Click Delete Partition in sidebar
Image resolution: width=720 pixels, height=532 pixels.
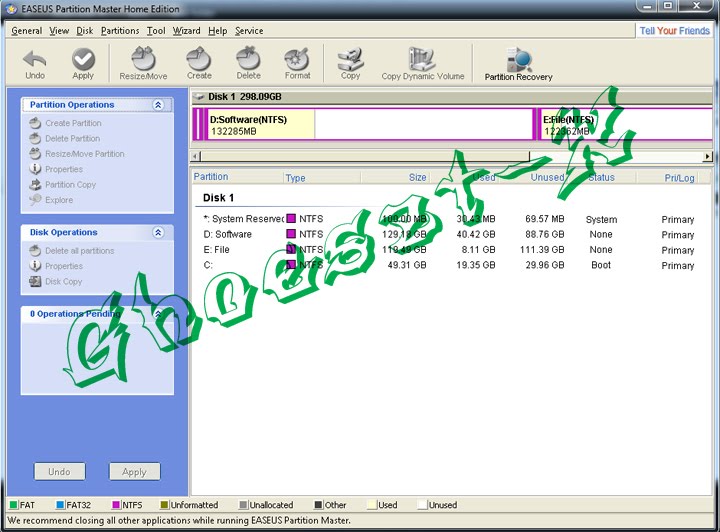coord(64,138)
